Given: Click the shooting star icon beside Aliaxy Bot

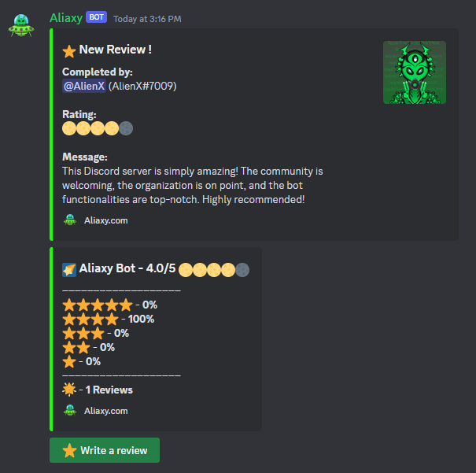Looking at the screenshot, I should [x=69, y=270].
